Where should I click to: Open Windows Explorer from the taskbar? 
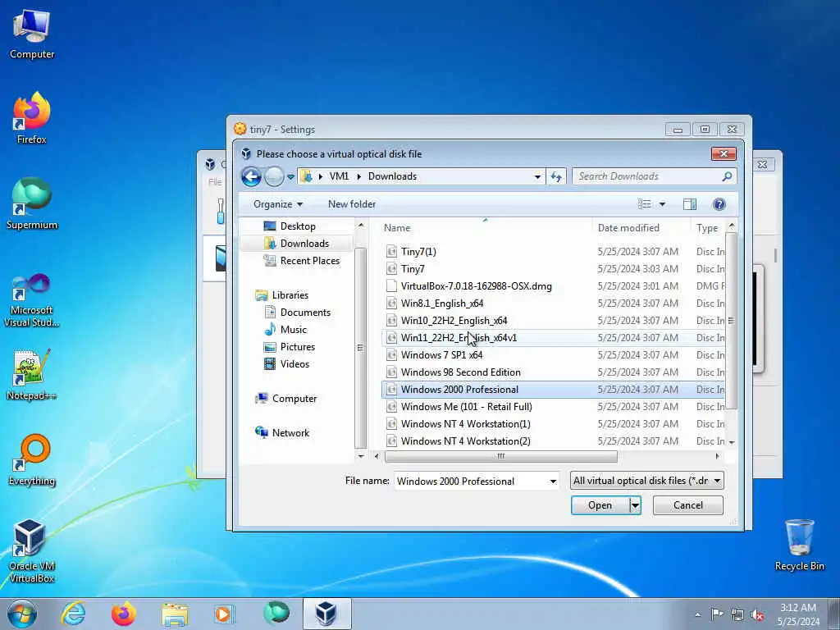pos(175,614)
